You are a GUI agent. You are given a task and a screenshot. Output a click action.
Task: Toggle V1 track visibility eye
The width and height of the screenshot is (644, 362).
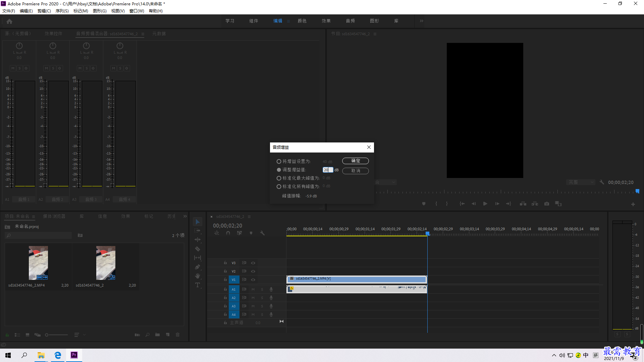253,280
